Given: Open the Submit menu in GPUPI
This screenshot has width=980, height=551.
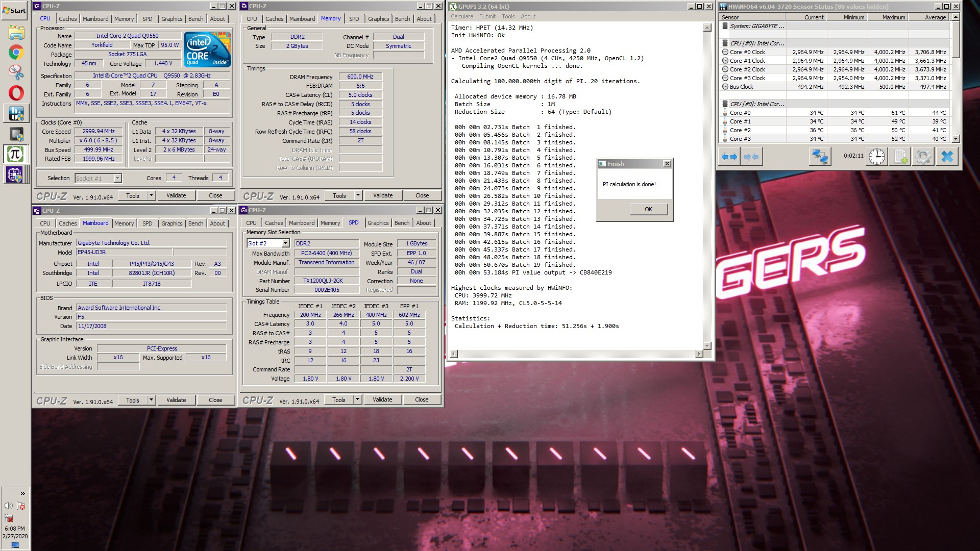Looking at the screenshot, I should click(487, 16).
